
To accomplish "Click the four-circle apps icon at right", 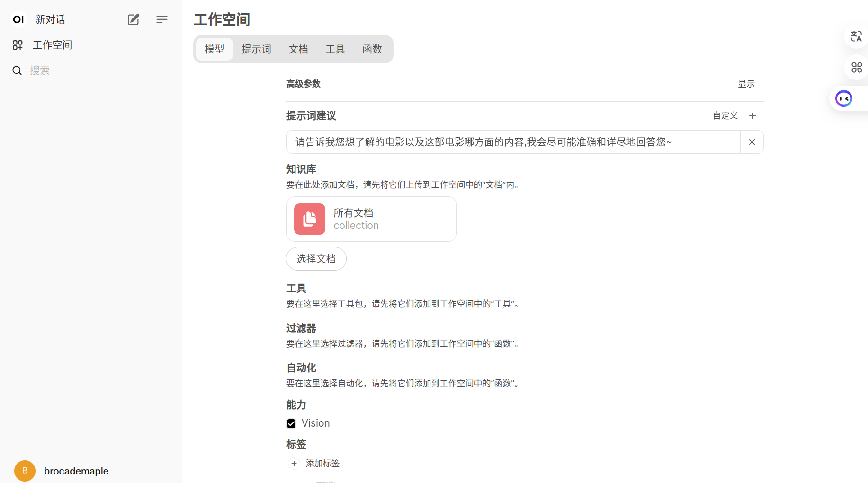I will pos(856,68).
